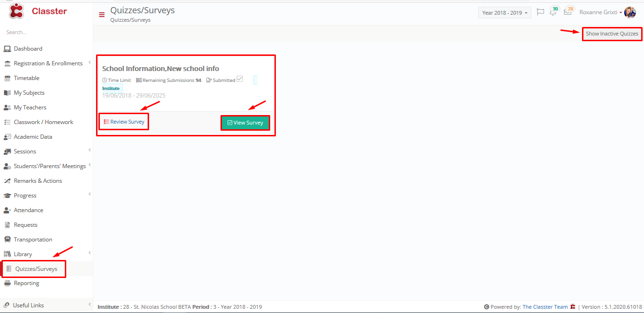Expand the Sessions submenu chevron
Viewport: 644px width, 313px height.
tap(89, 150)
